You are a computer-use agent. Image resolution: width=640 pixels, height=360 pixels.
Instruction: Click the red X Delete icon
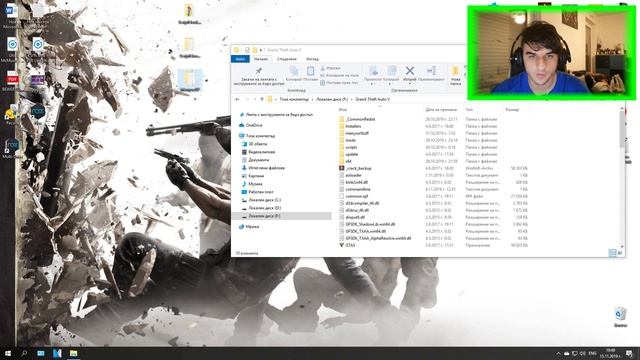coord(410,71)
